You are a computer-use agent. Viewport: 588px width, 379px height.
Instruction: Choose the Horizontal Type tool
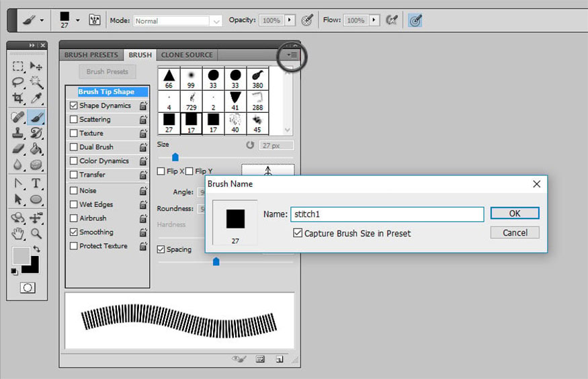36,183
